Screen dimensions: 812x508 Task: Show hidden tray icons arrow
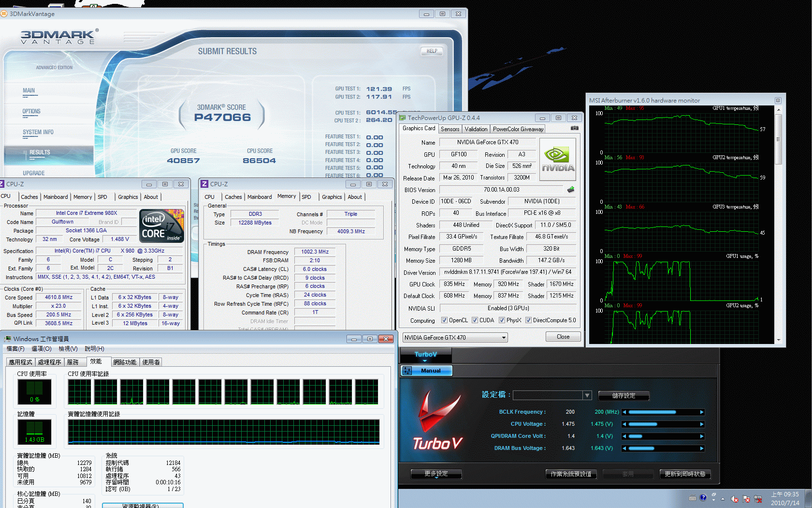pyautogui.click(x=723, y=499)
